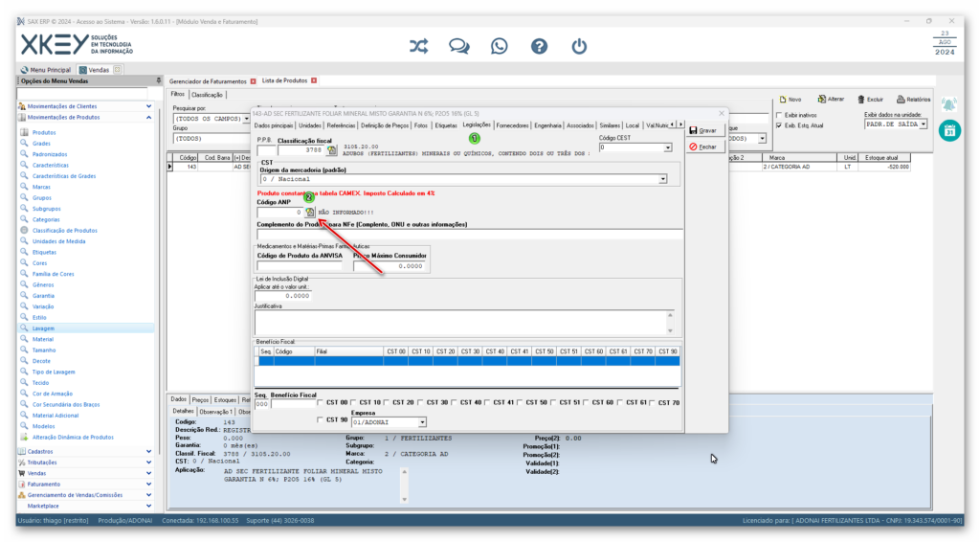The image size is (980, 542).
Task: Open the teal calendar icon
Action: pos(949,130)
